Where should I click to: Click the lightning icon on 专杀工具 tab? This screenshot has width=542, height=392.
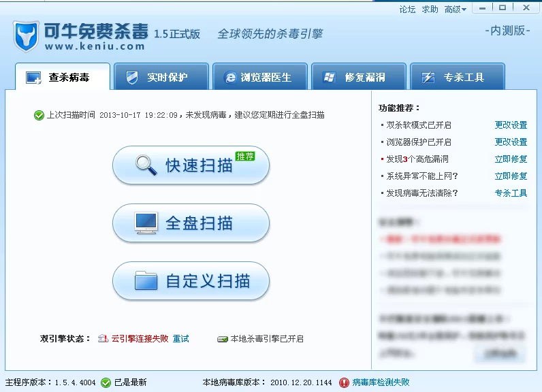pos(428,78)
